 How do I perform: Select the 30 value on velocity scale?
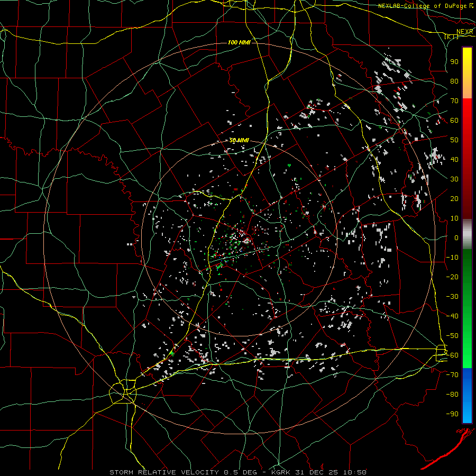pyautogui.click(x=454, y=179)
